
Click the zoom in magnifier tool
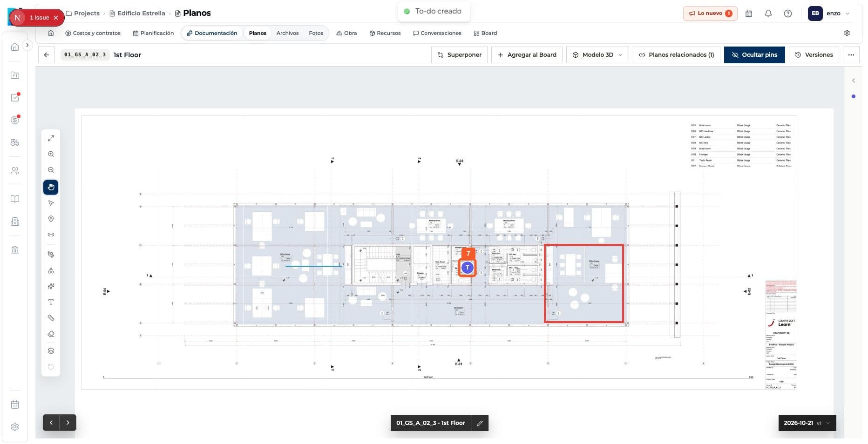coord(51,154)
